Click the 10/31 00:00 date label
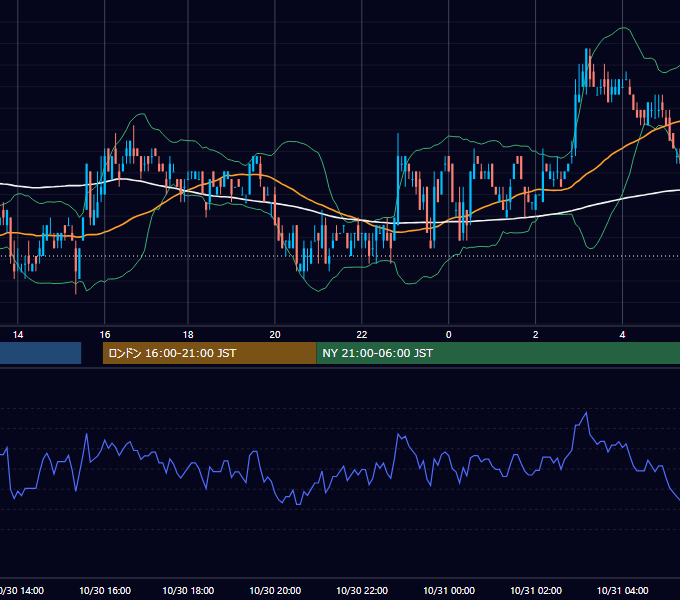 [x=449, y=590]
